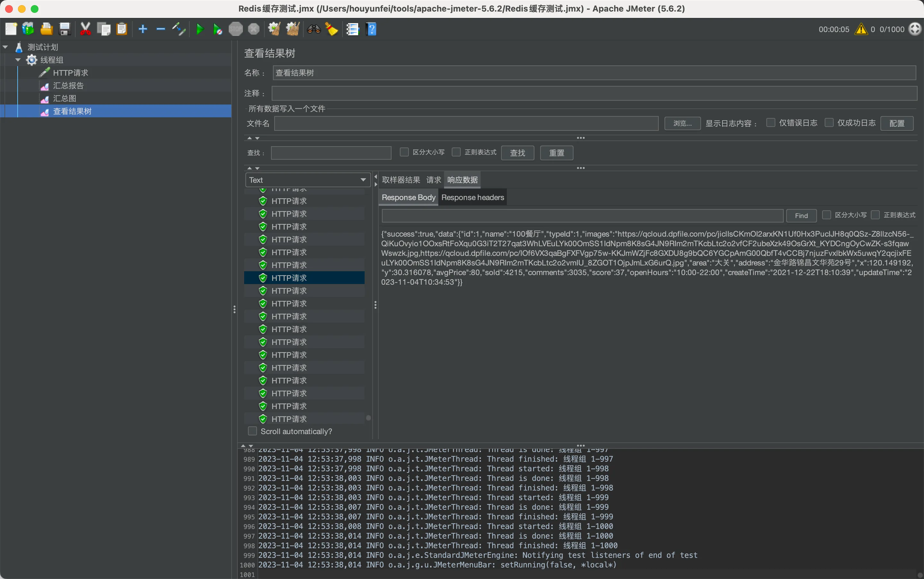Click into the 注释 input field

(595, 93)
